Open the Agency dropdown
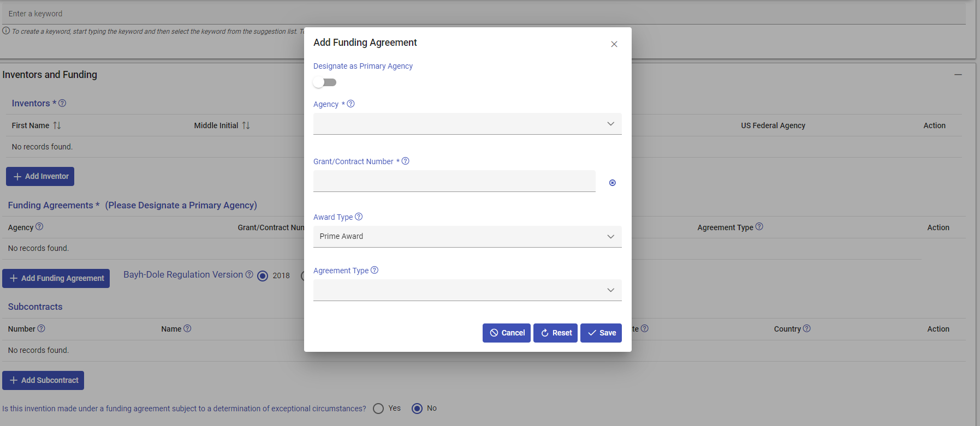 point(467,124)
